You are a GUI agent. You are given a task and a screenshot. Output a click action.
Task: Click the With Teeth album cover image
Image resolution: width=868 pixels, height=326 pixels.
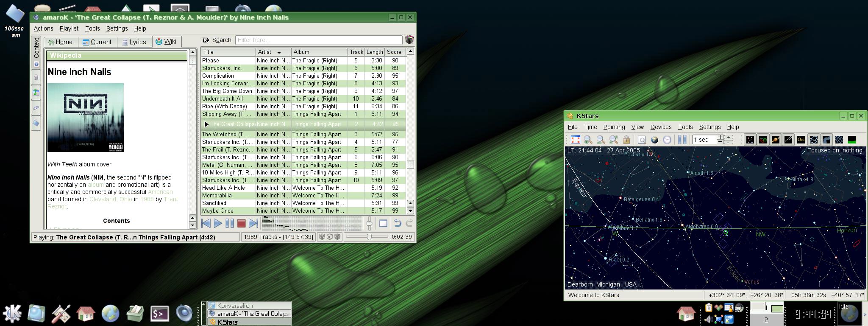click(86, 117)
